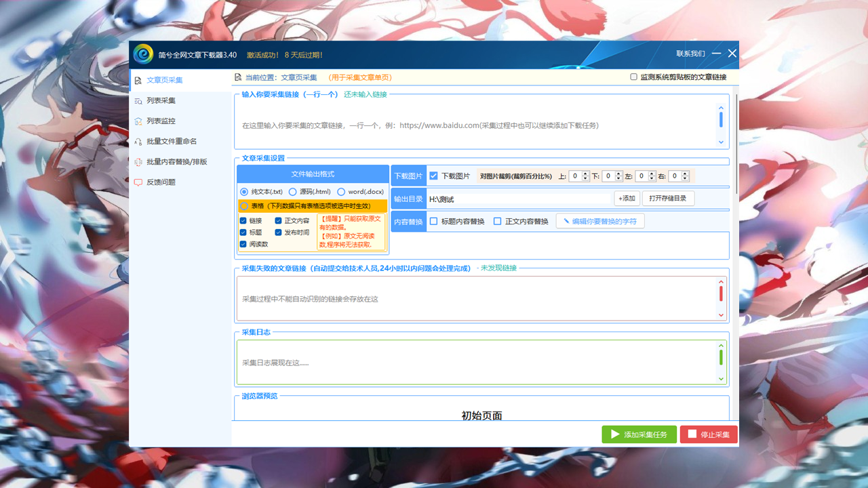Click the 添加采集任务 green button
Viewport: 868px width, 488px height.
coord(639,434)
